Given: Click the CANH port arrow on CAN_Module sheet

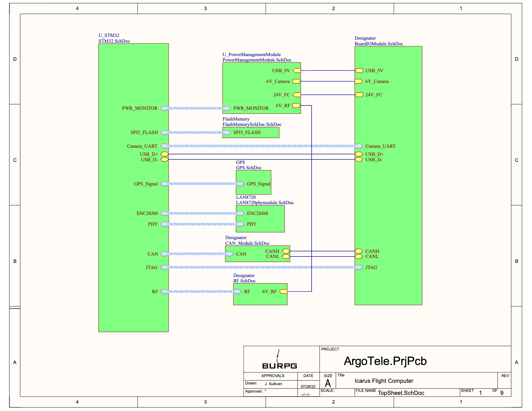Looking at the screenshot, I should click(286, 251).
